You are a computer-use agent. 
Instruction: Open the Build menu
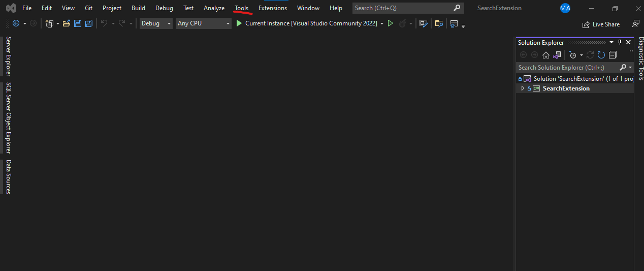point(138,8)
